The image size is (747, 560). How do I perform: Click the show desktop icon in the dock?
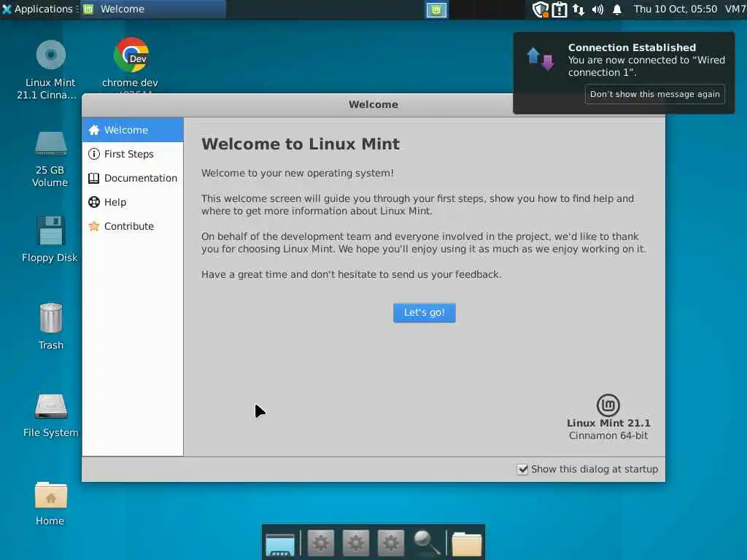(x=280, y=544)
